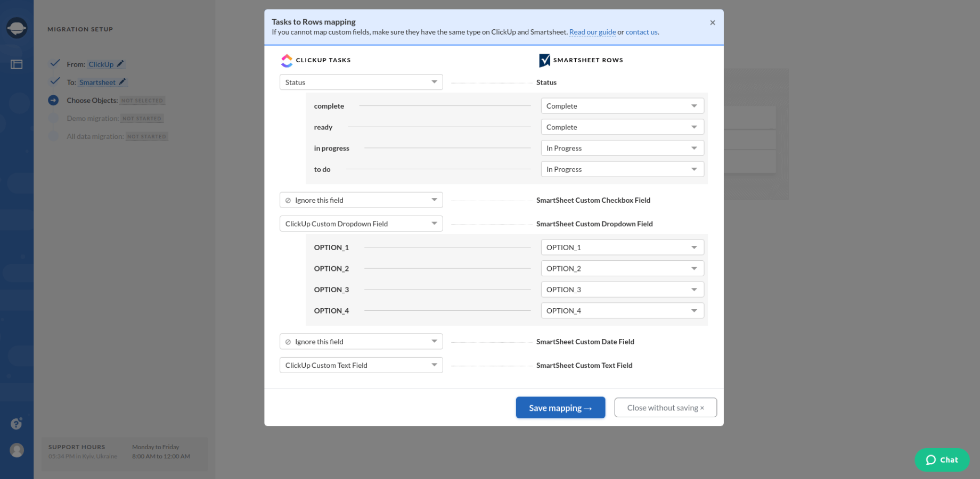Click the Smartsheet logo above the rows column

click(x=544, y=60)
